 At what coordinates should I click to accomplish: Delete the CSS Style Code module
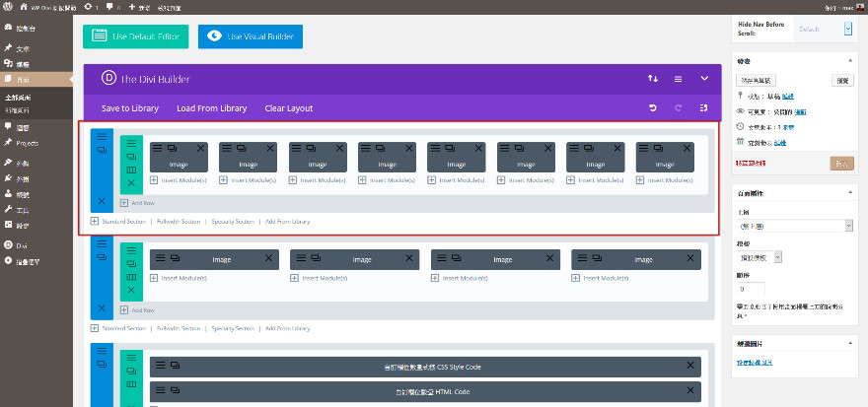point(690,365)
